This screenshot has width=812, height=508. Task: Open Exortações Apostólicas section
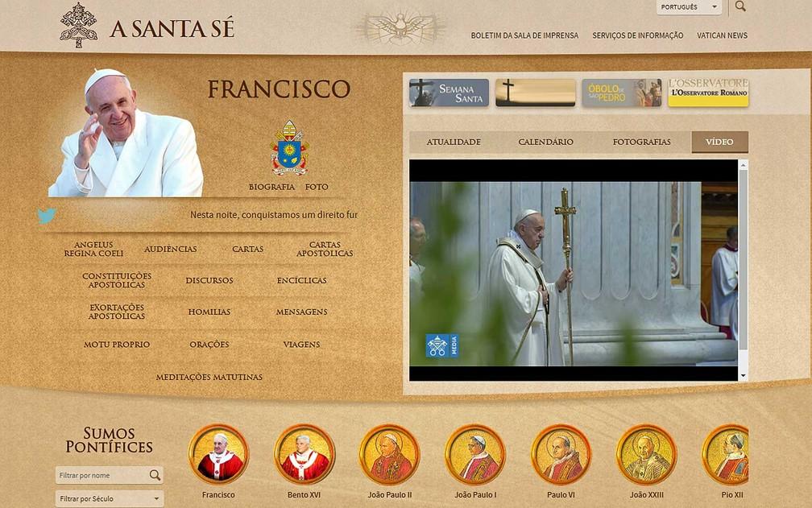click(x=117, y=312)
